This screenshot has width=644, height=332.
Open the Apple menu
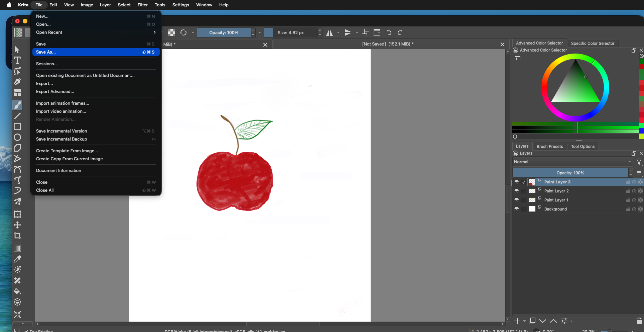point(9,5)
